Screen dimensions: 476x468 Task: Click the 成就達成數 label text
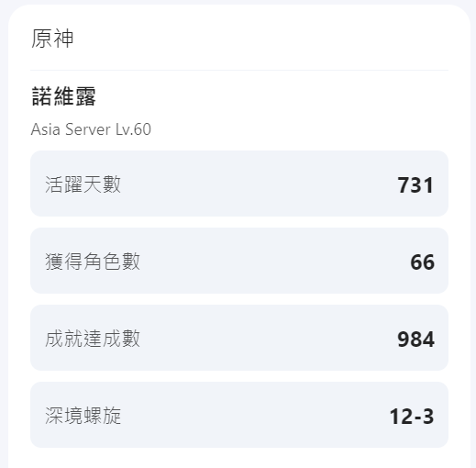coord(93,339)
